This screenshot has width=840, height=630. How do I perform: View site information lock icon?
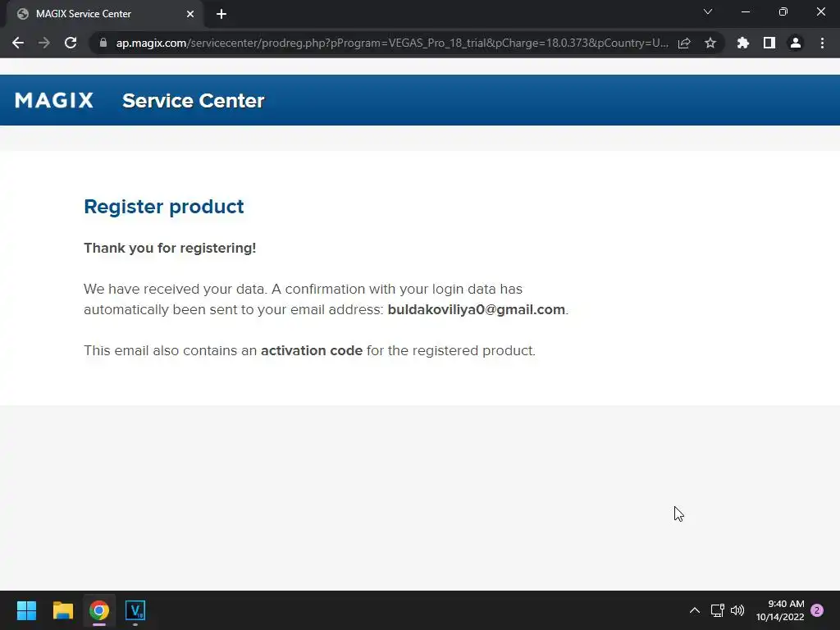[x=103, y=43]
